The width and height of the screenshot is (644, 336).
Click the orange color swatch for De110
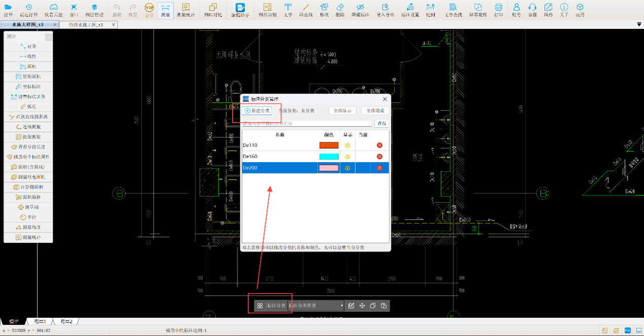click(328, 145)
